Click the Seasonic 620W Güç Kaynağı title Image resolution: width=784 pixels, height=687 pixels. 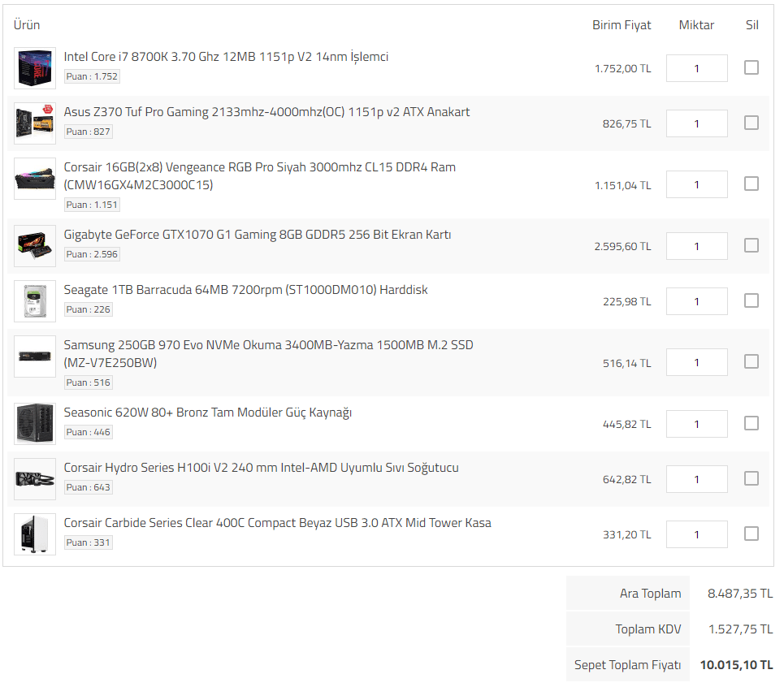coord(207,413)
